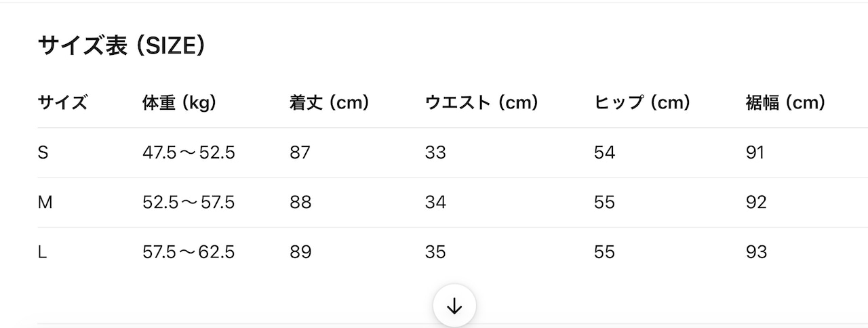
Task: Click the M size row label
Action: coord(45,202)
